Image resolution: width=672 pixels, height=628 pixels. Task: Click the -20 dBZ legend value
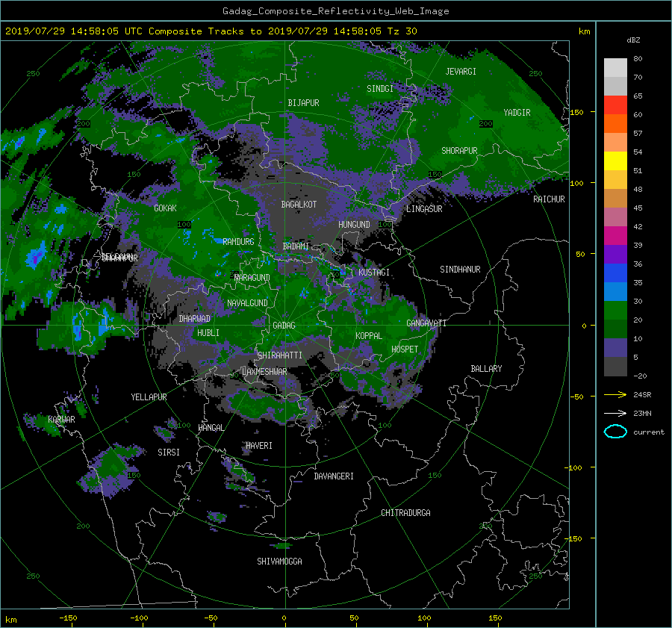pyautogui.click(x=640, y=376)
